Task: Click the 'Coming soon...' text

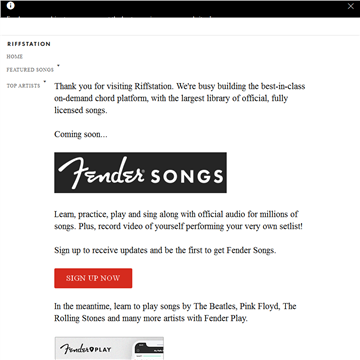Action: [81, 134]
